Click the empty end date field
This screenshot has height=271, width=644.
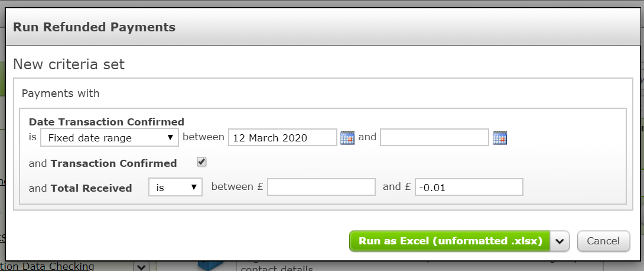(x=434, y=137)
